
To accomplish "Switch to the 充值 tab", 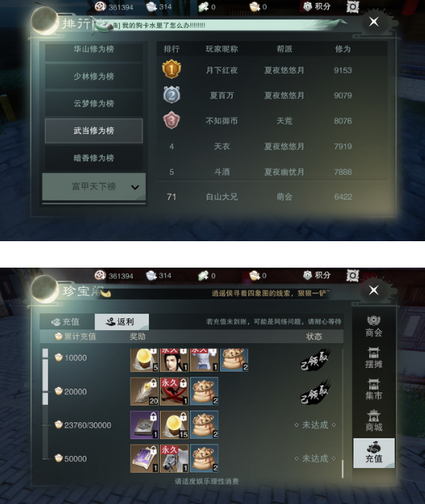I will pyautogui.click(x=66, y=321).
